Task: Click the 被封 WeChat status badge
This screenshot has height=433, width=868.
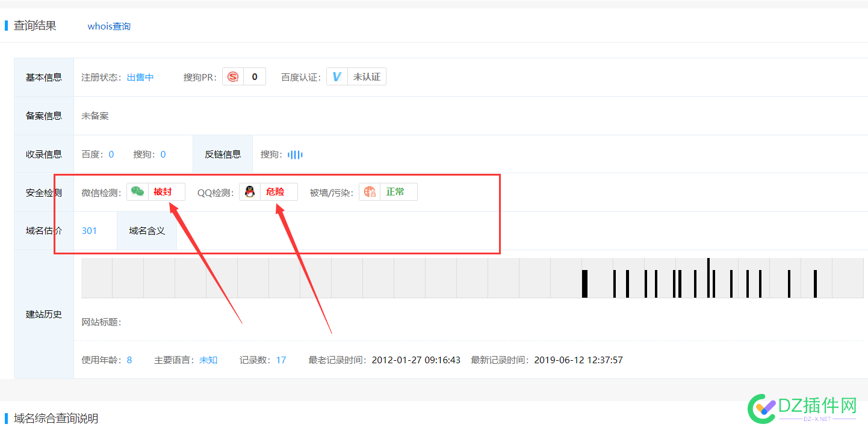Action: 163,192
